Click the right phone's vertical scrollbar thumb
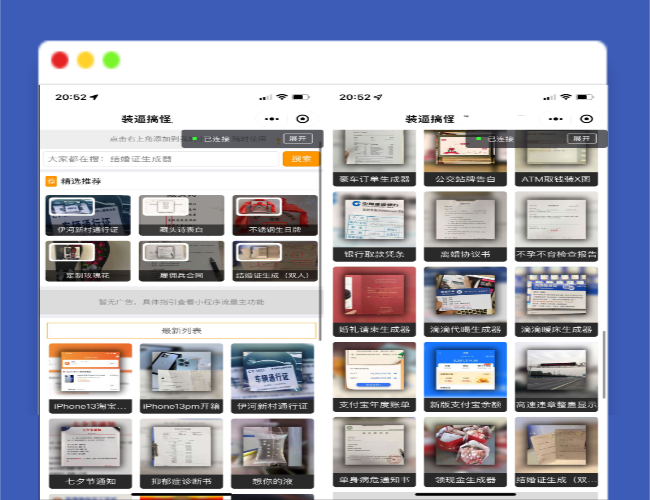The image size is (650, 500). point(604,365)
